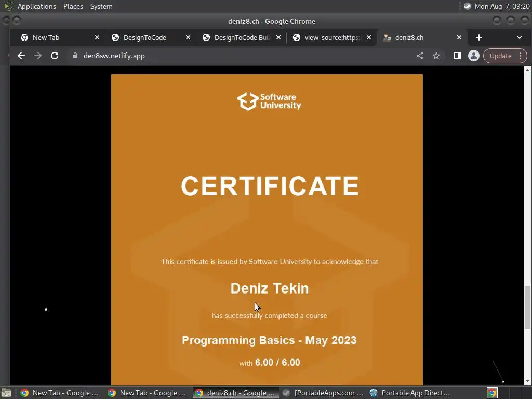Open Portable App Direct... taskbar window
532x399 pixels.
(x=410, y=393)
